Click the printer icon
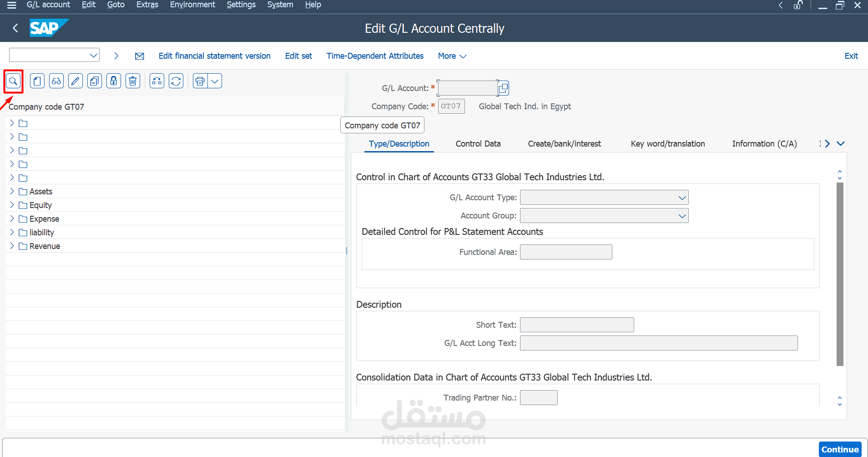This screenshot has height=457, width=868. pyautogui.click(x=200, y=81)
